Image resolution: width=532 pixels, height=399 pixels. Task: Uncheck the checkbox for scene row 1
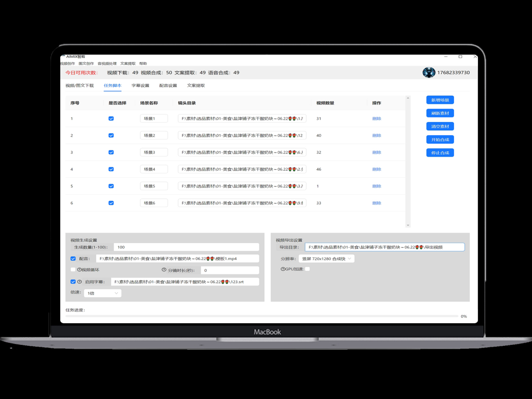pyautogui.click(x=111, y=119)
